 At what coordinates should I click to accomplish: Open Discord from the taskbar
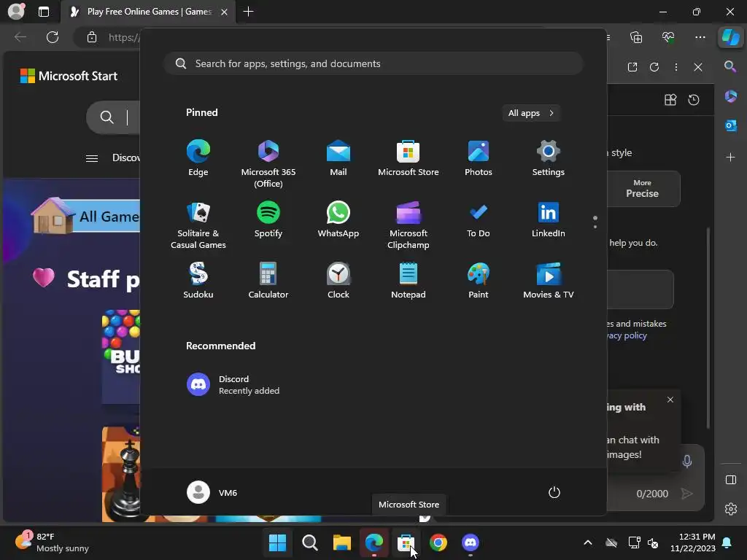click(471, 542)
